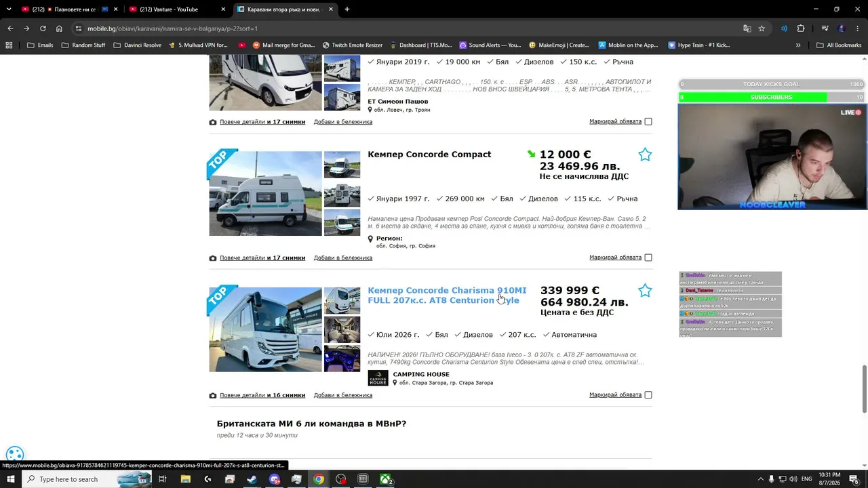Open the ENG language indicator

[807, 479]
